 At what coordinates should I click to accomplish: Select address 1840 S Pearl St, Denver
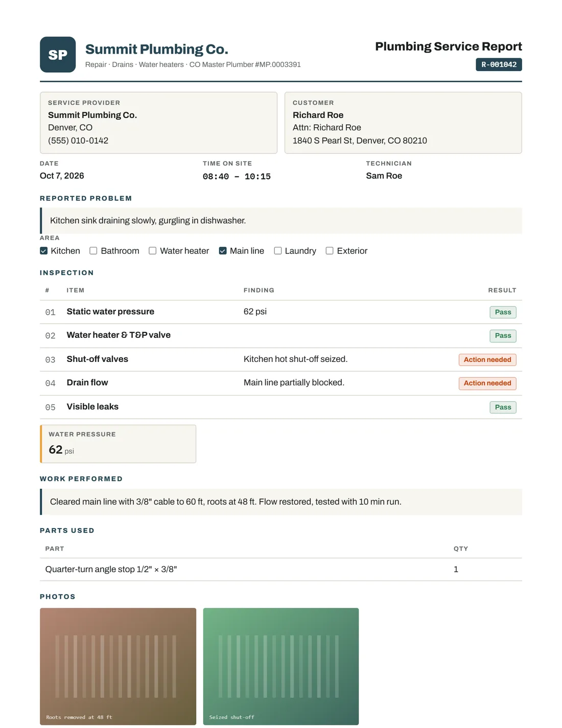(360, 141)
